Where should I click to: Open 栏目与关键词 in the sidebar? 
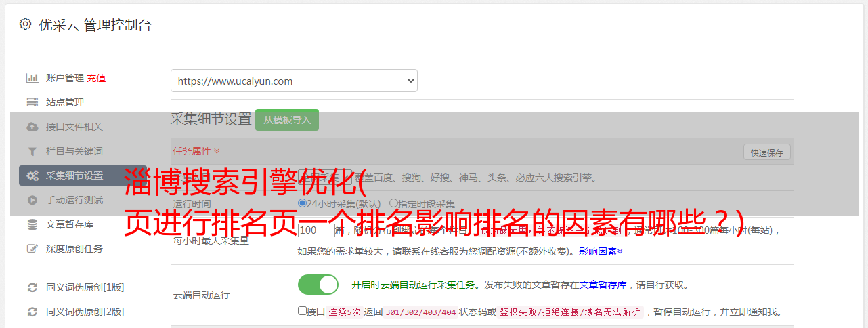(74, 151)
